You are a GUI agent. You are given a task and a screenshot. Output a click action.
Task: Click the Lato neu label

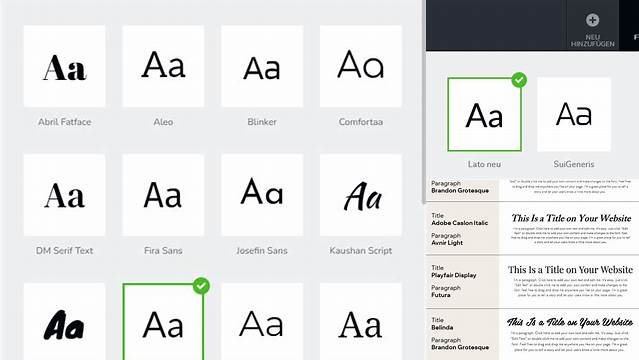(484, 164)
